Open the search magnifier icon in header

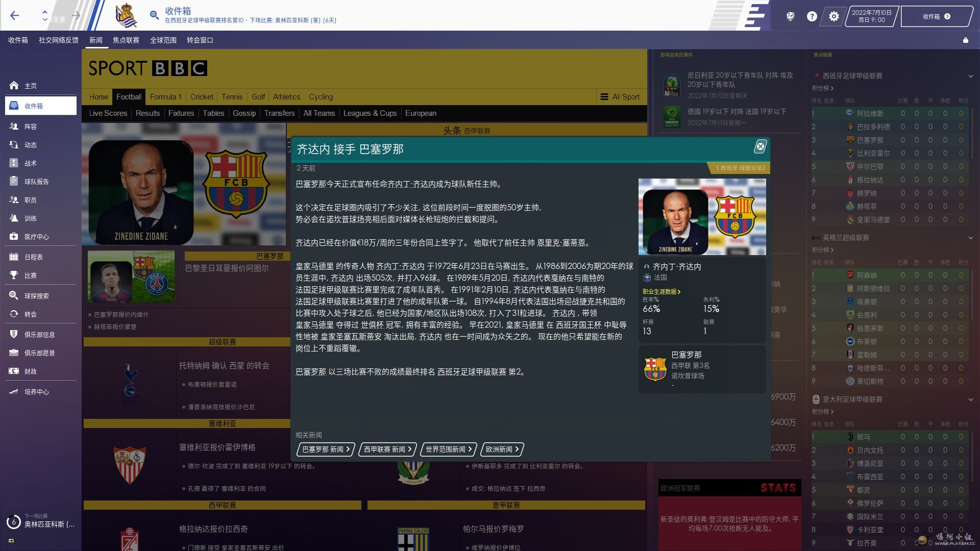tap(154, 15)
